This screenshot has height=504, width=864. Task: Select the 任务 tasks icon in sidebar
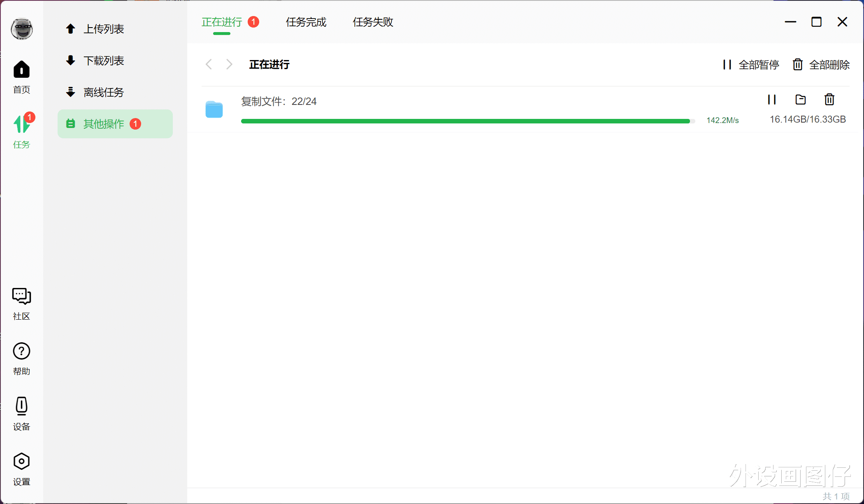[21, 130]
